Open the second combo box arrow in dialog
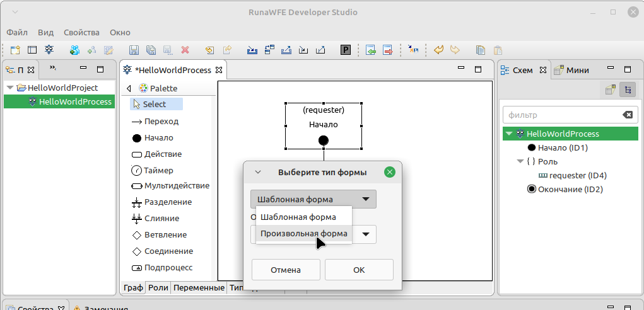644x310 pixels. 366,234
